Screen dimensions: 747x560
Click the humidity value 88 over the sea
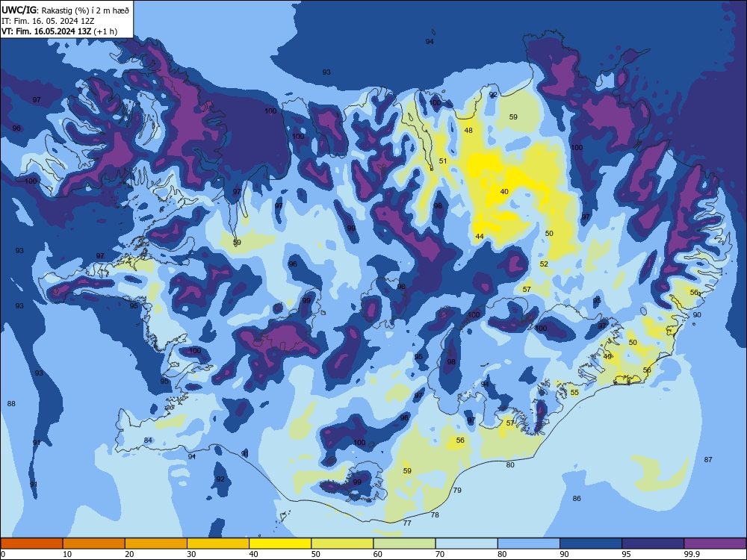coord(11,404)
